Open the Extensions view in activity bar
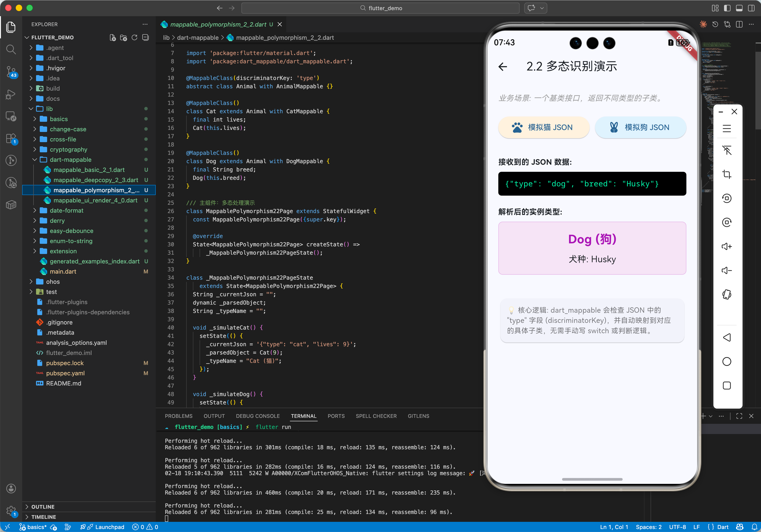Image resolution: width=761 pixels, height=532 pixels. (x=11, y=138)
